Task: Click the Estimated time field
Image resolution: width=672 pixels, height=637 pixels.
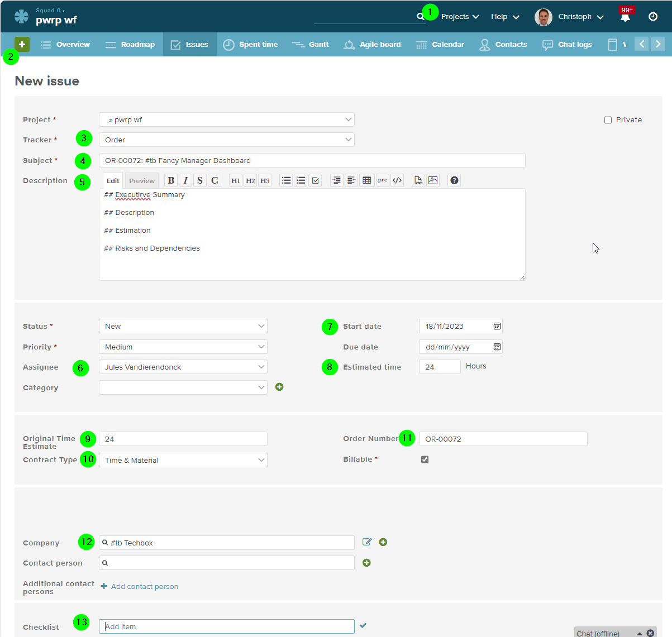Action: click(440, 367)
